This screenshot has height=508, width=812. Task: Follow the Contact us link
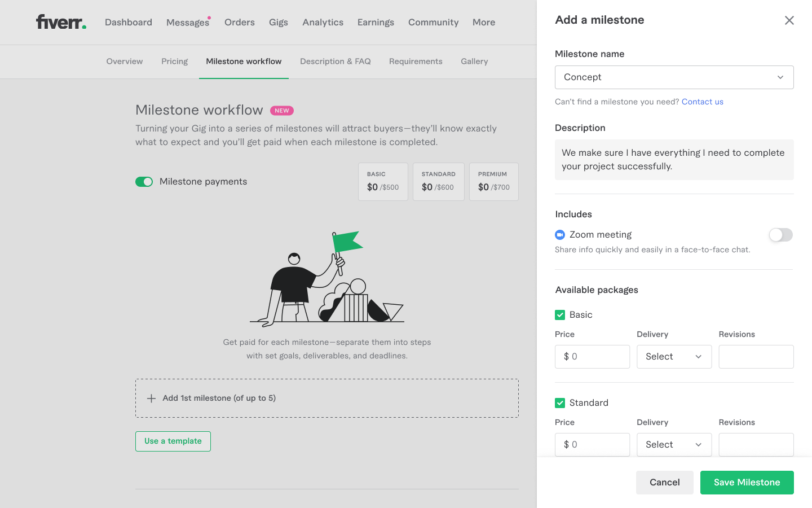pos(702,102)
